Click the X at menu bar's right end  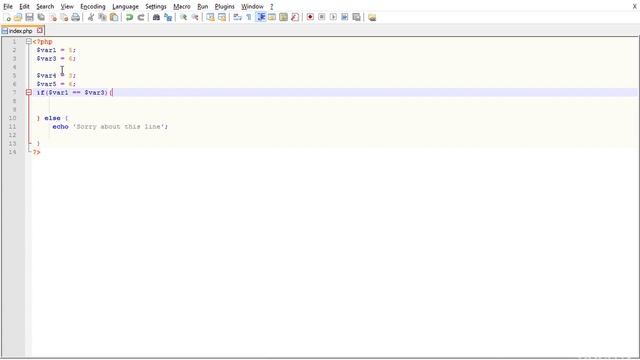(x=635, y=6)
